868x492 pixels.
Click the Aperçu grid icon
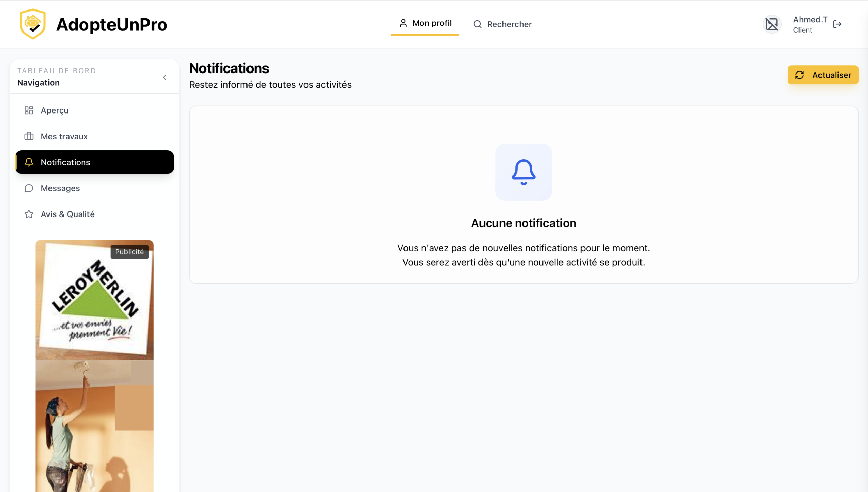[x=29, y=110]
